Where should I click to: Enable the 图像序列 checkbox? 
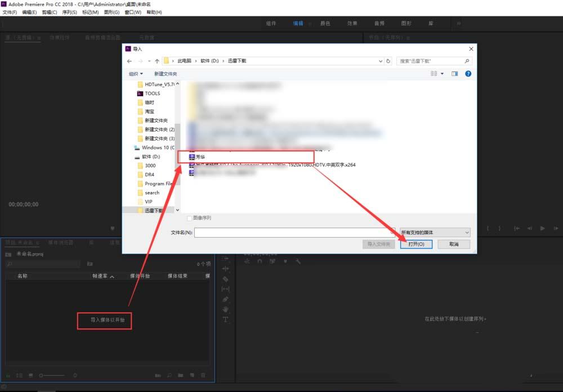[x=190, y=218]
